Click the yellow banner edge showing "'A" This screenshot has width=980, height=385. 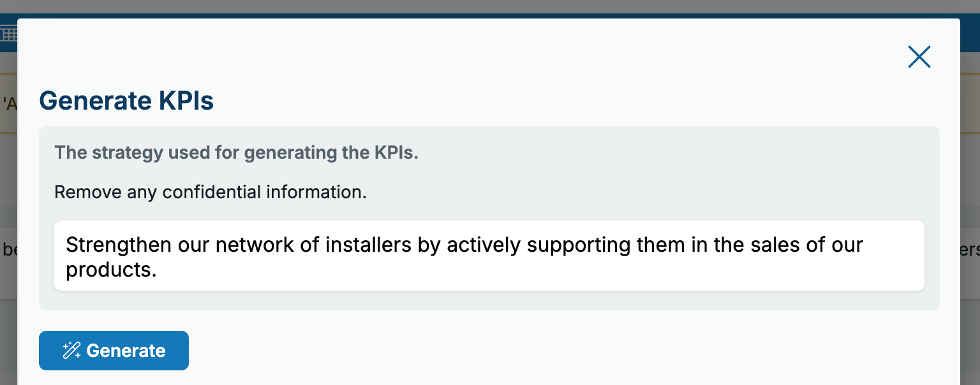click(8, 103)
